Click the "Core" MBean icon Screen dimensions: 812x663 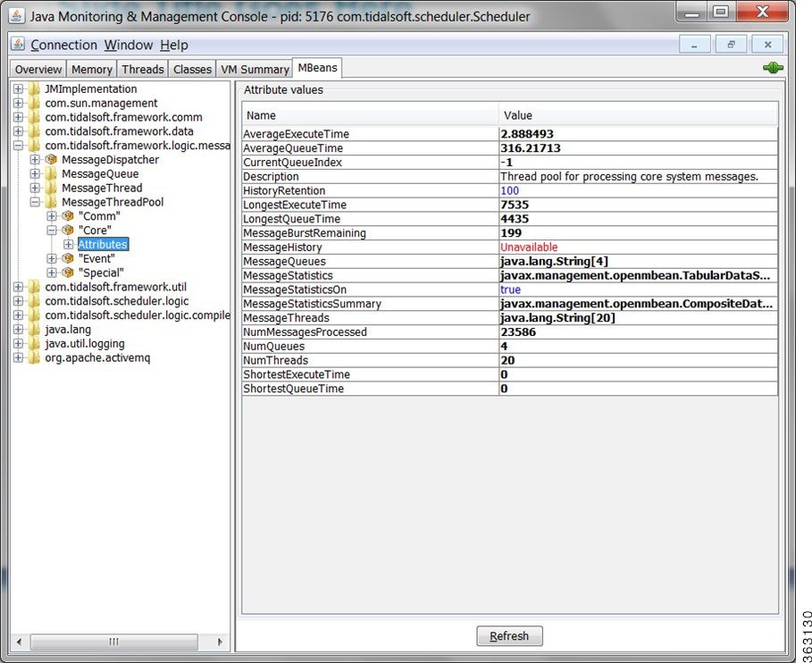point(68,231)
